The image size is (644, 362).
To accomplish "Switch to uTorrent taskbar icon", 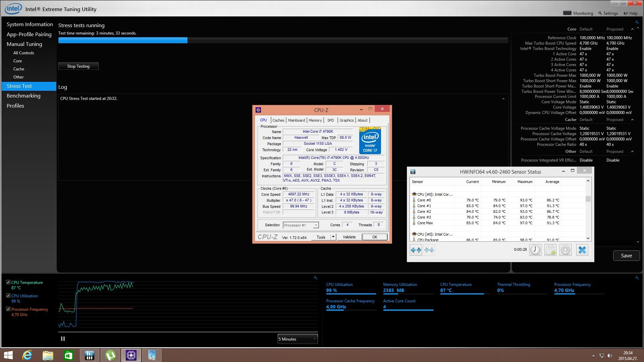I will point(110,355).
